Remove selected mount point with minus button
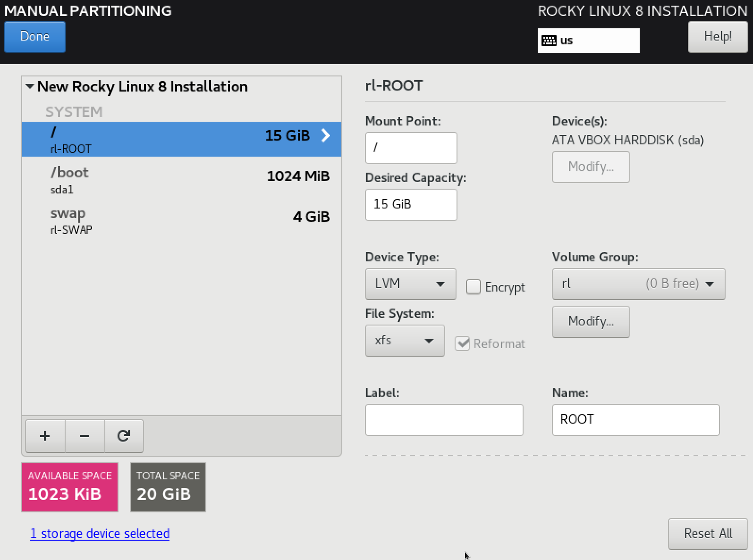This screenshot has height=560, width=753. [x=85, y=436]
